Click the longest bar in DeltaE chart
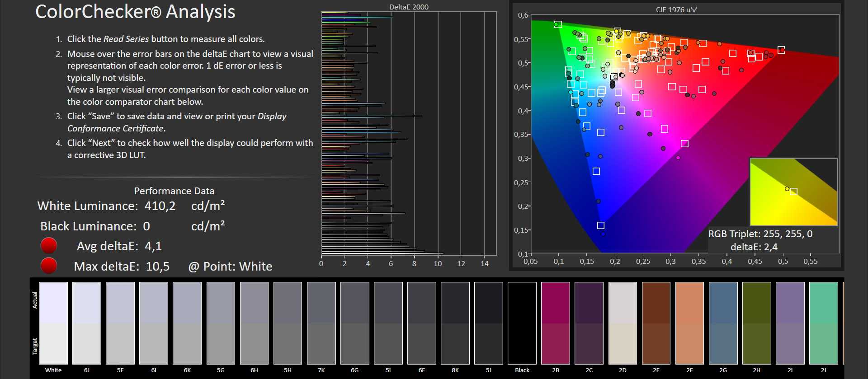The image size is (868, 379). (382, 253)
